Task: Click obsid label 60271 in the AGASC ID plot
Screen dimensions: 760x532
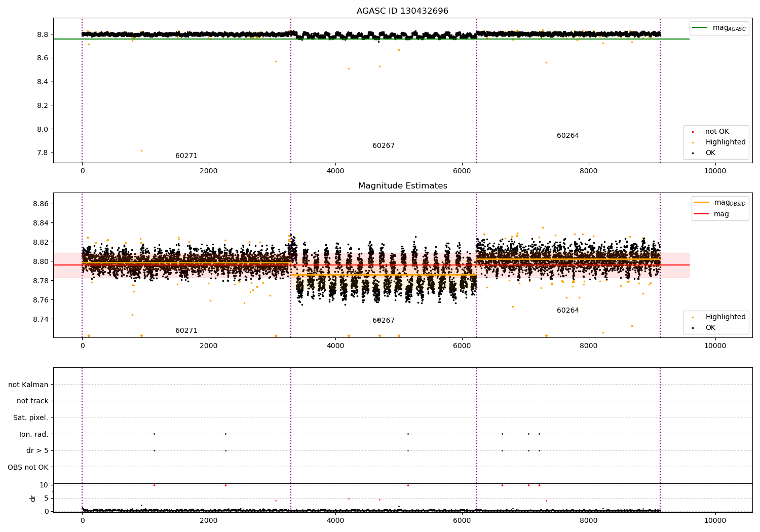Action: (186, 156)
